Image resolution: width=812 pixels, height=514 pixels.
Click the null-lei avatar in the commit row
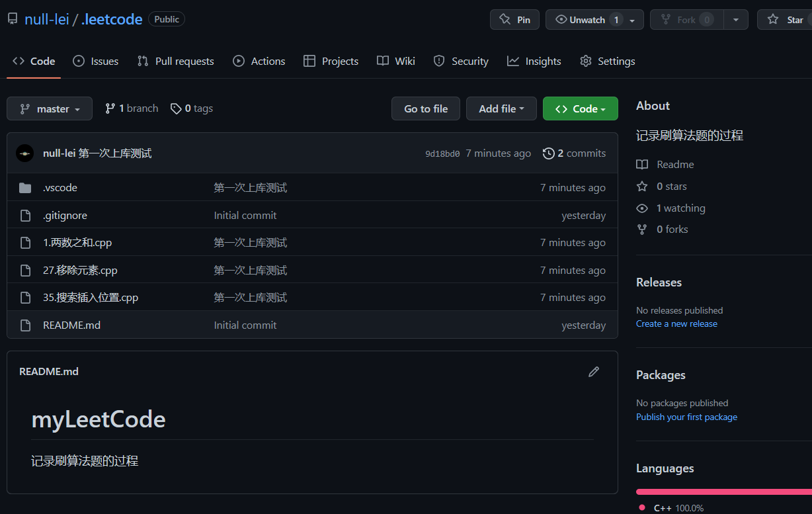[x=24, y=153]
